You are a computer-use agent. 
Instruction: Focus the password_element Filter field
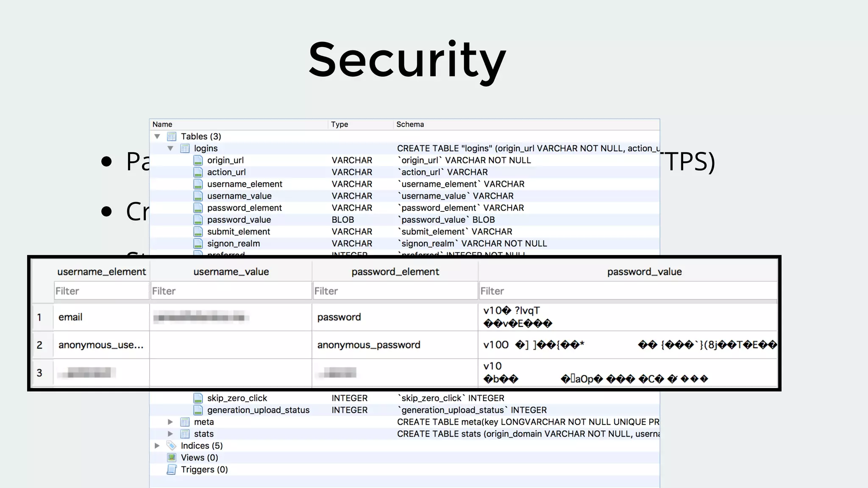tap(395, 291)
